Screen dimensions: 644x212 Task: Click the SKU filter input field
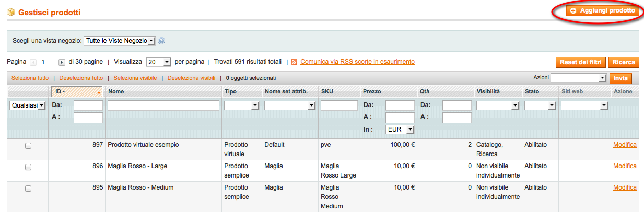pos(339,105)
